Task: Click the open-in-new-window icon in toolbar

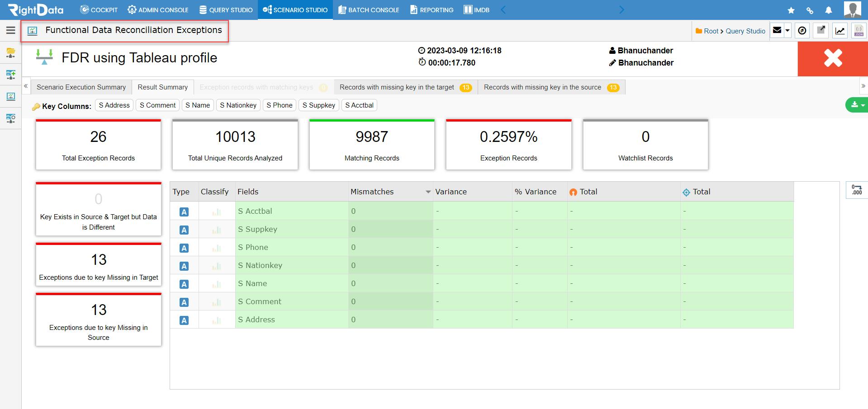Action: pyautogui.click(x=821, y=31)
